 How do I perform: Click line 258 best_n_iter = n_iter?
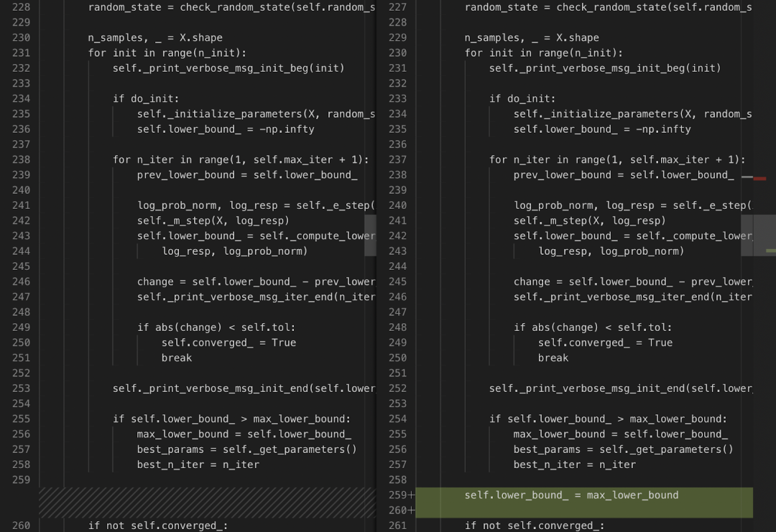click(198, 465)
